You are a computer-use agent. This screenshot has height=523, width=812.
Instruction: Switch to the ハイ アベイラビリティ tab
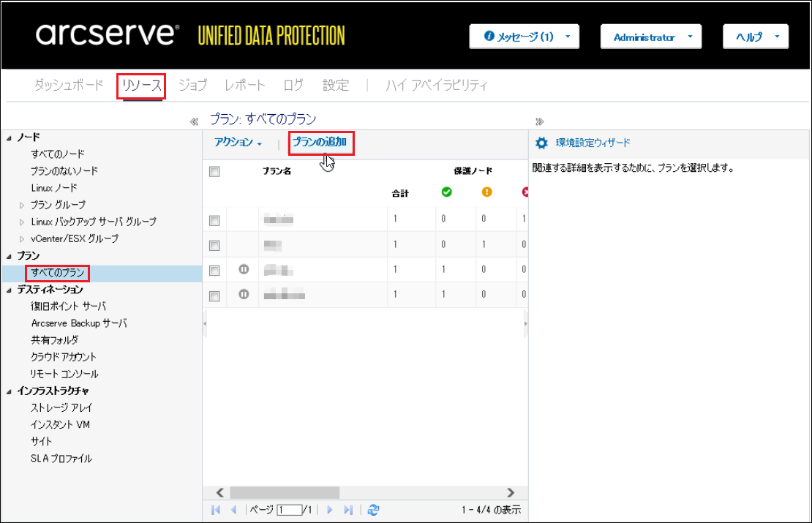click(437, 86)
